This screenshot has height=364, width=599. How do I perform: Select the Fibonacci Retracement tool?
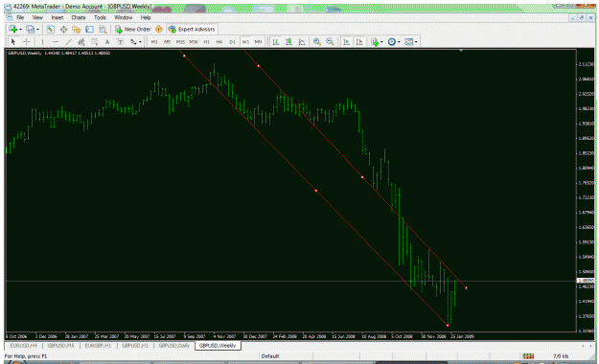click(94, 41)
